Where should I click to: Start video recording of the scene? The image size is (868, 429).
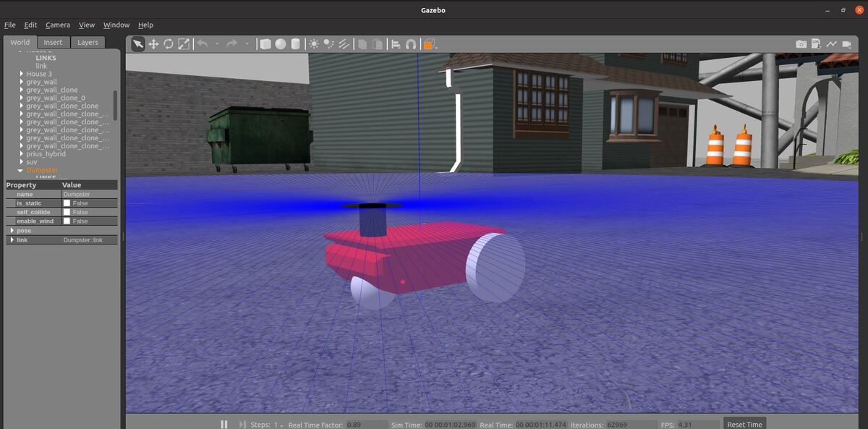coord(846,43)
